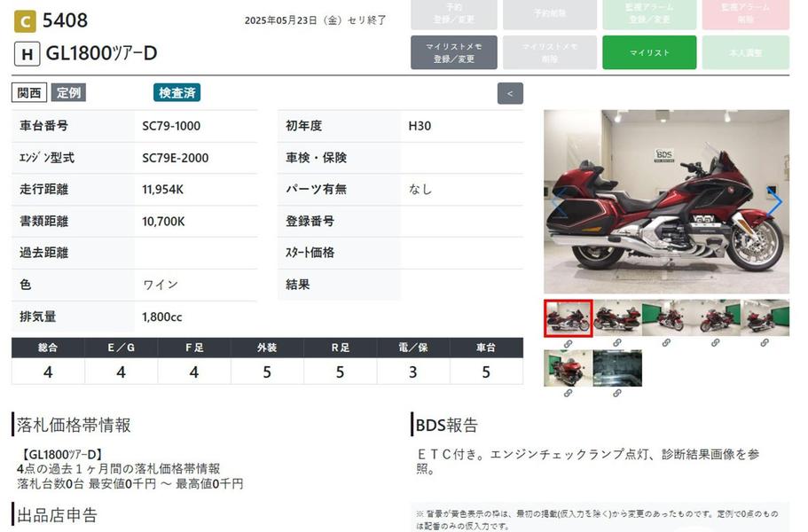The height and width of the screenshot is (532, 808).
Task: Click the link icon under the third thumbnail
Action: [x=666, y=343]
